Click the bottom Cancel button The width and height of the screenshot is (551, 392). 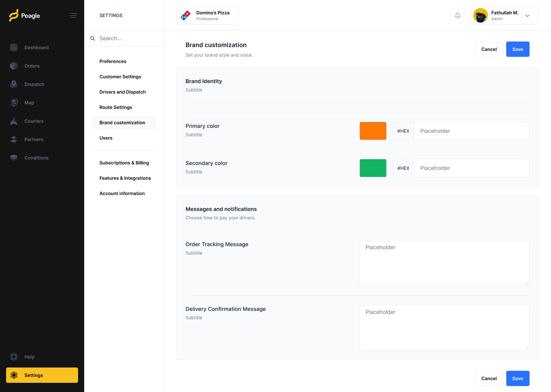[489, 378]
